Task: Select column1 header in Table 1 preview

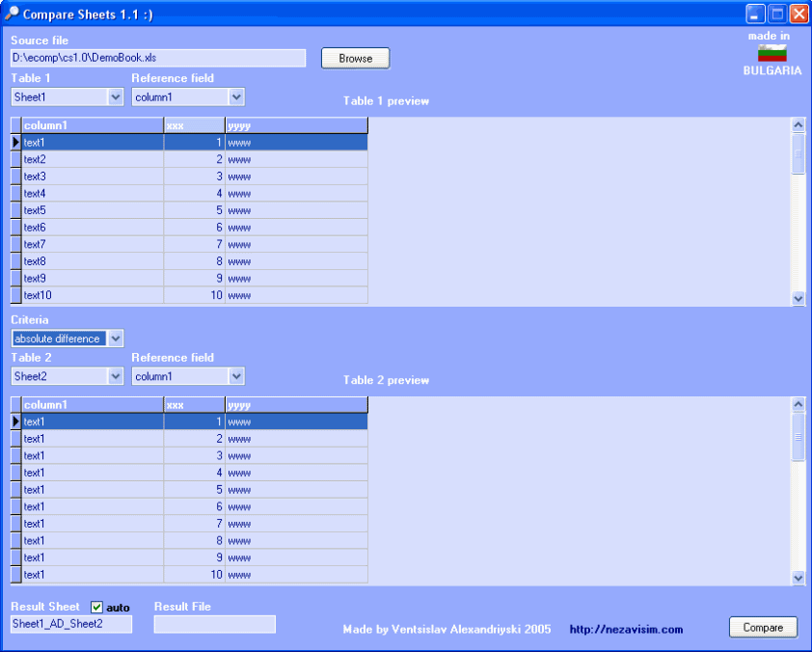Action: pos(93,125)
